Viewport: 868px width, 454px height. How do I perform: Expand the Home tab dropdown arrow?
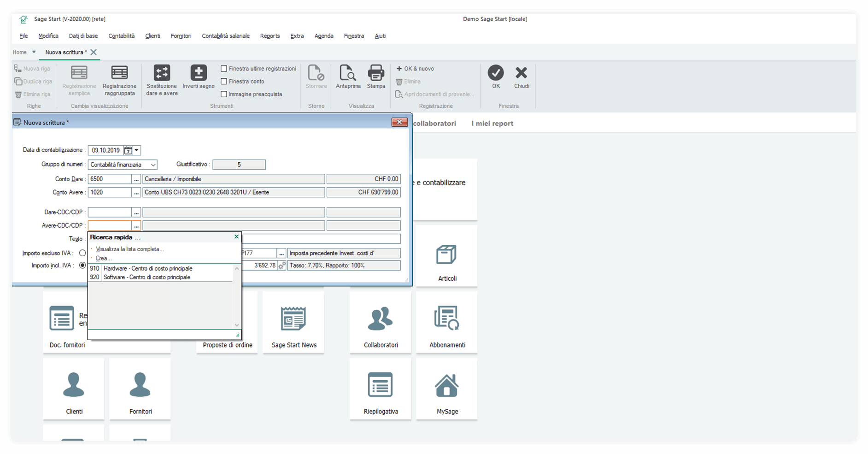coord(34,52)
